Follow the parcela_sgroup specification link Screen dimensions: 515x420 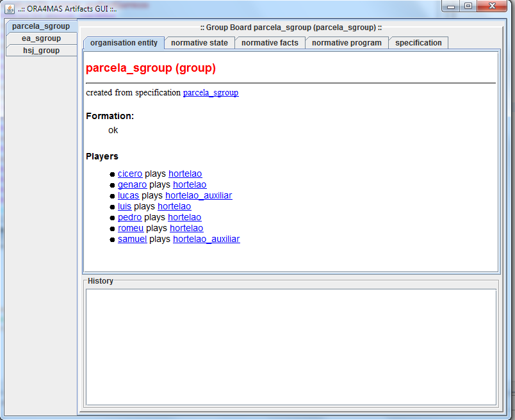click(210, 93)
